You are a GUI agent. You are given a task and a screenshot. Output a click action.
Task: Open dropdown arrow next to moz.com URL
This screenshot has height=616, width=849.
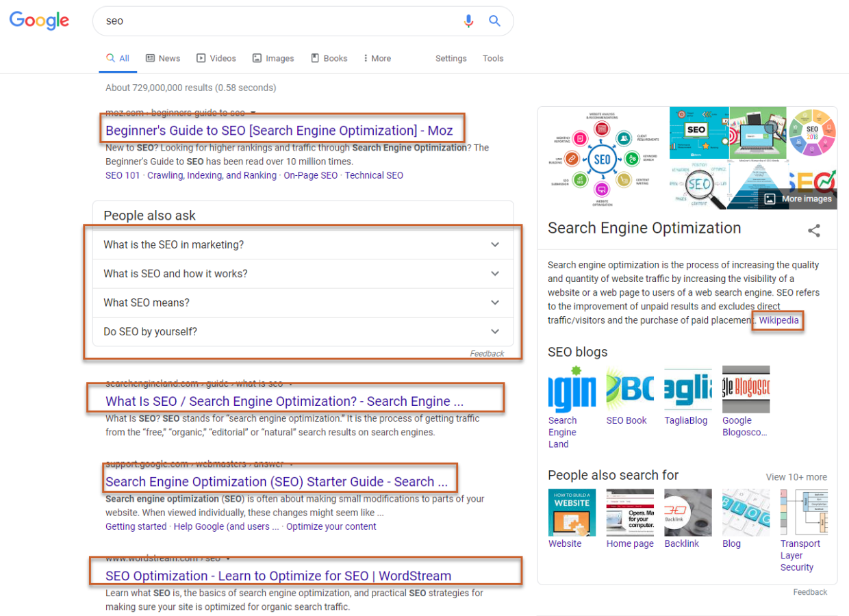point(253,113)
